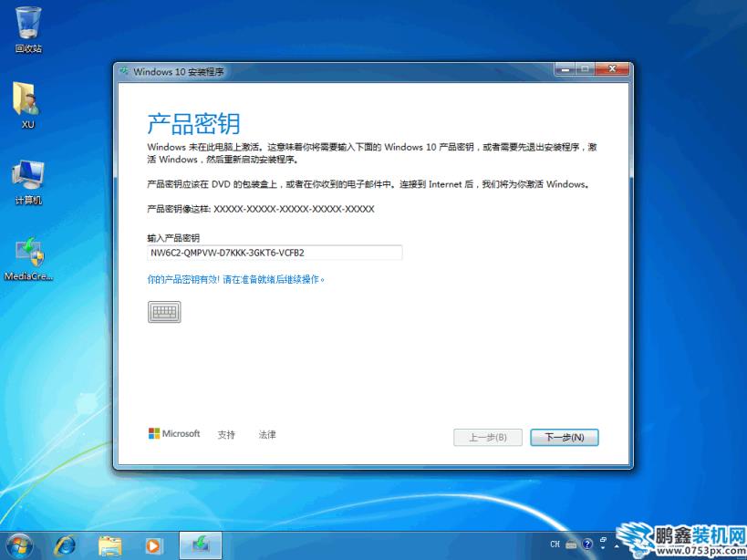Click the 上一步(B) button
This screenshot has height=560, width=747.
pos(488,437)
